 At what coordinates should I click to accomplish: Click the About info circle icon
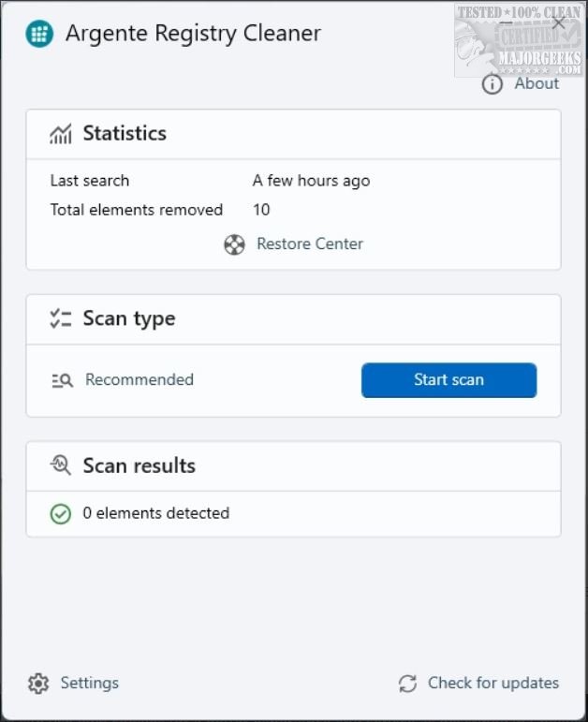492,84
